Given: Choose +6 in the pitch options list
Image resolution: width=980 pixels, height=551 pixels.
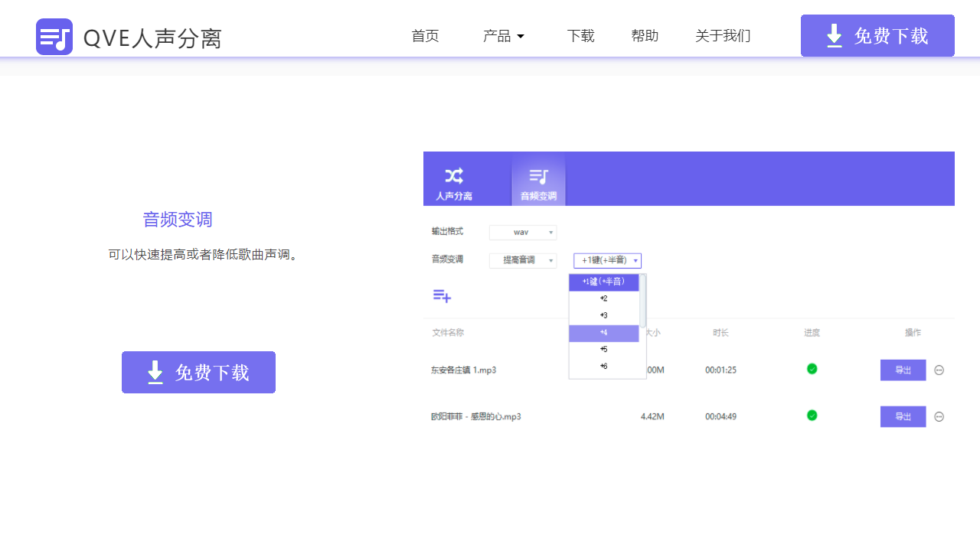Looking at the screenshot, I should (604, 365).
